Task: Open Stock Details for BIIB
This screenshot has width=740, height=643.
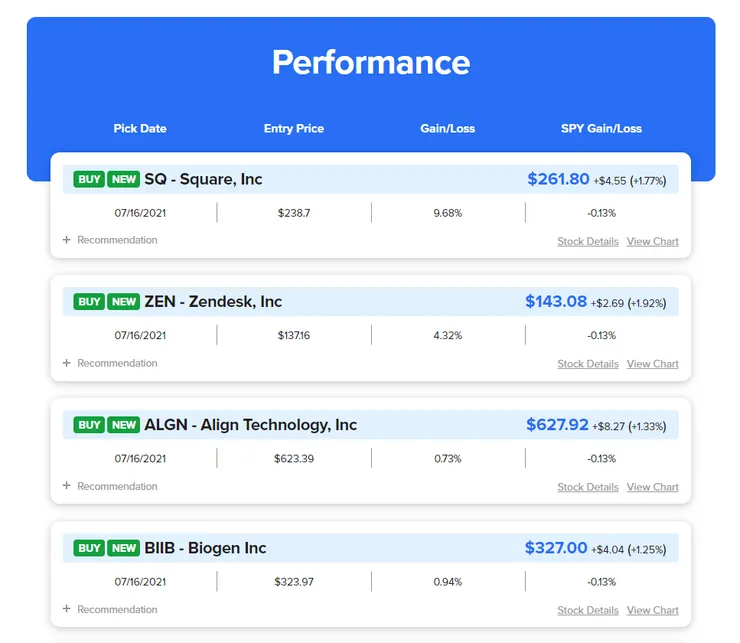Action: (588, 610)
